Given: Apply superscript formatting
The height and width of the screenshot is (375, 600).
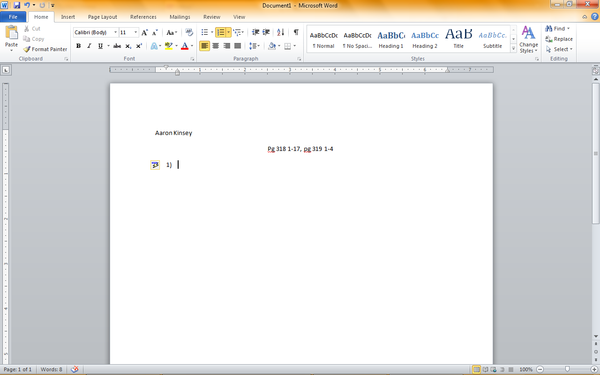Looking at the screenshot, I should pyautogui.click(x=139, y=46).
